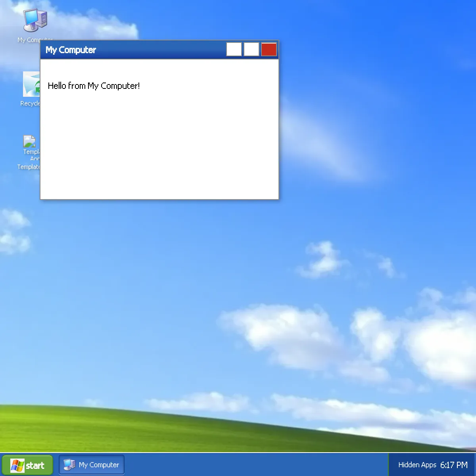
Task: Select the Recycle Bin desktop icon
Action: point(31,84)
